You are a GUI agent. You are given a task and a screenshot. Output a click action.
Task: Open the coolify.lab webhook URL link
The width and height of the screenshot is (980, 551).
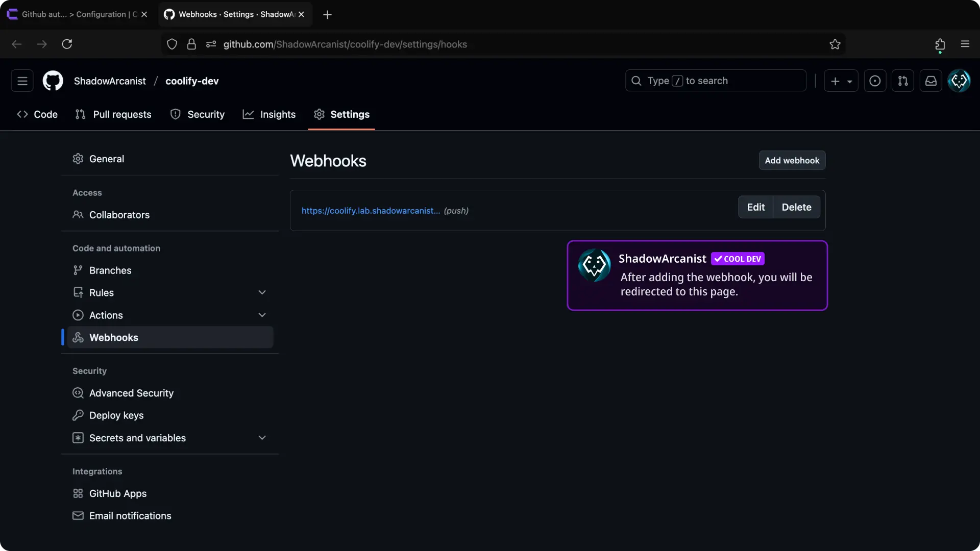click(371, 211)
